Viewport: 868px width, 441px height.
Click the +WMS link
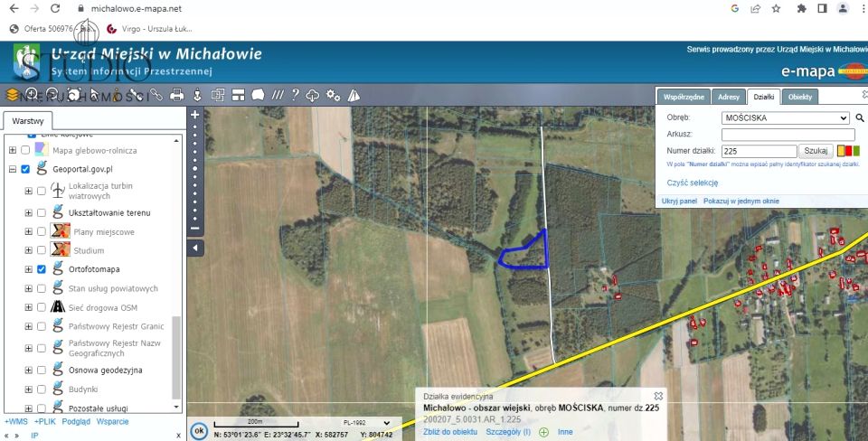tap(16, 422)
